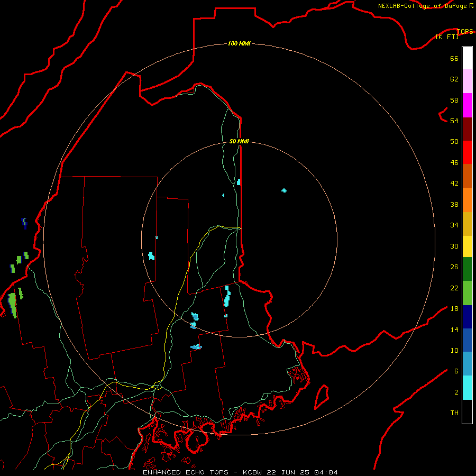The height and width of the screenshot is (476, 476).
Task: Click the legend value 22
Action: pos(454,288)
